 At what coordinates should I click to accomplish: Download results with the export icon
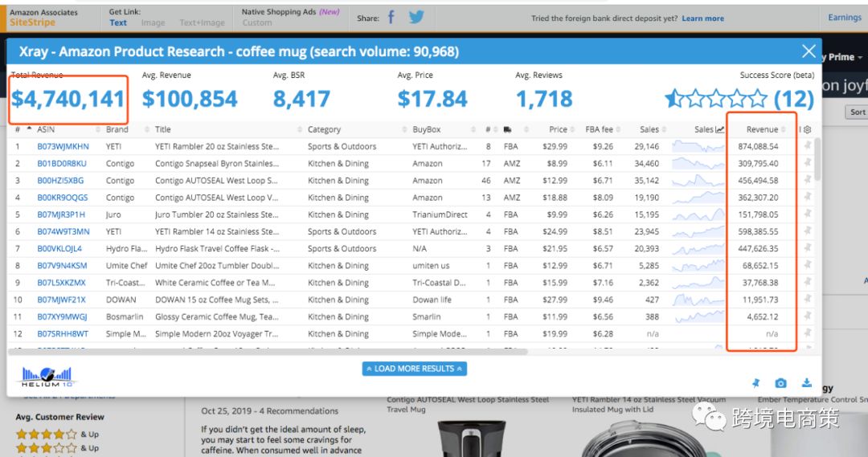(807, 383)
